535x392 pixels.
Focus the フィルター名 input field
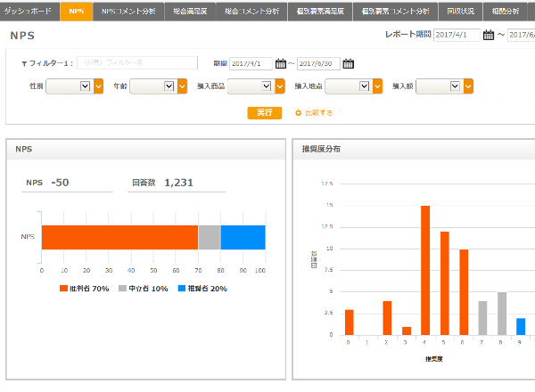tap(137, 63)
